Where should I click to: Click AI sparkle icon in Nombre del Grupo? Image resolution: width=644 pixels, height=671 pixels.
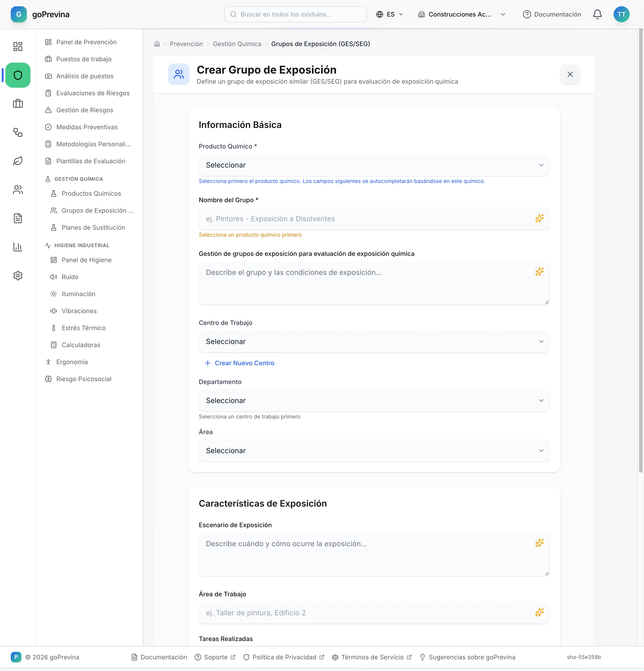tap(539, 219)
